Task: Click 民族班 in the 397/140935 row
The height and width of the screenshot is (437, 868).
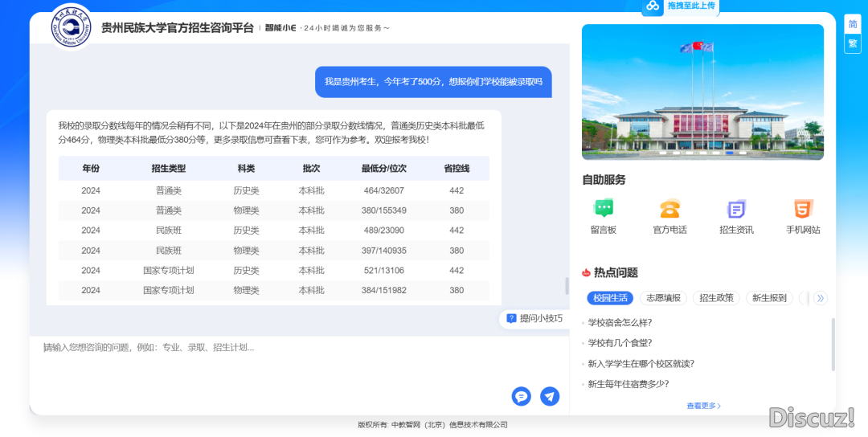Action: click(169, 251)
